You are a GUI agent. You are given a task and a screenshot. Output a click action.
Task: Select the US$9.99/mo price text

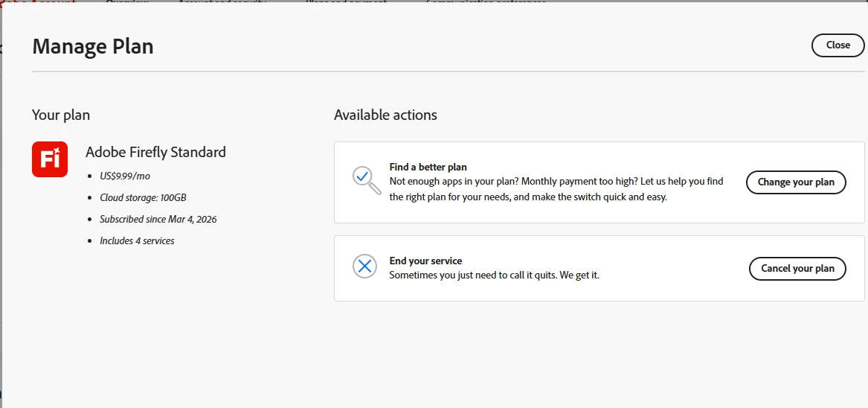coord(124,176)
